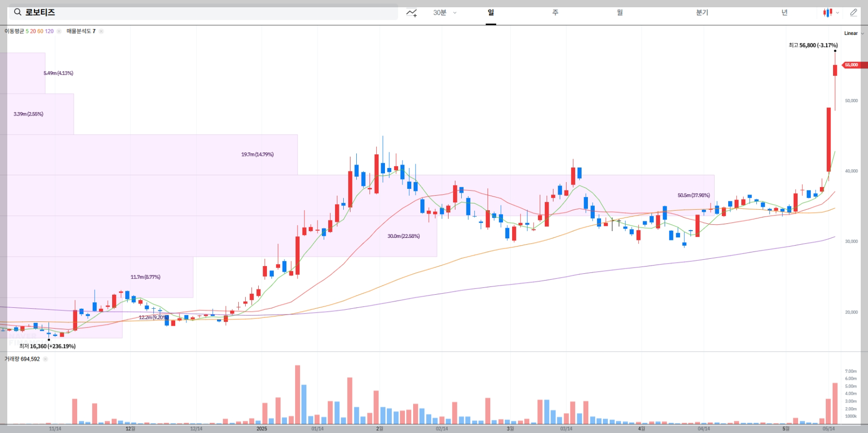868x433 pixels.
Task: Click the tallest red volume bar before 01/14
Action: point(298,395)
